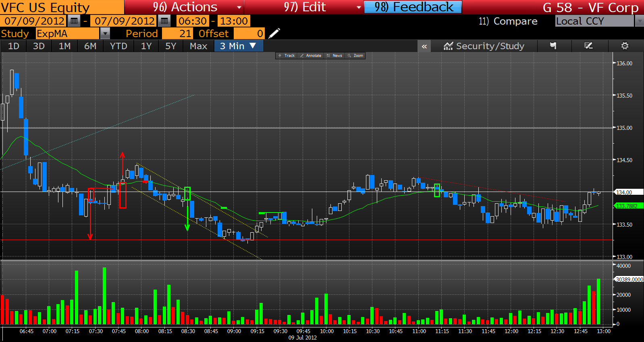Open the Security/Study panel
The width and height of the screenshot is (644, 342).
click(x=484, y=46)
